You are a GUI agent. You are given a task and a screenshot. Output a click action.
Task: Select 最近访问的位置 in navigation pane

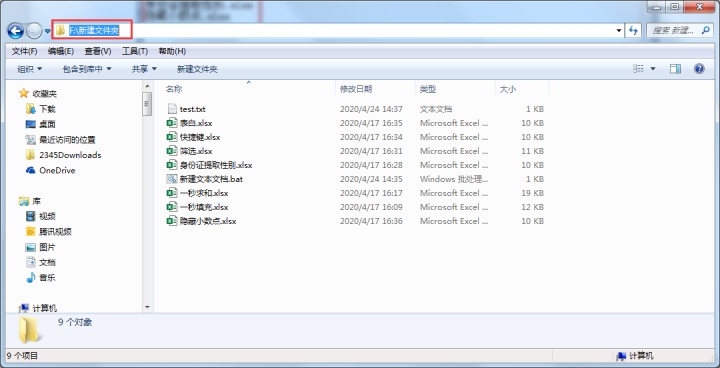pos(67,140)
